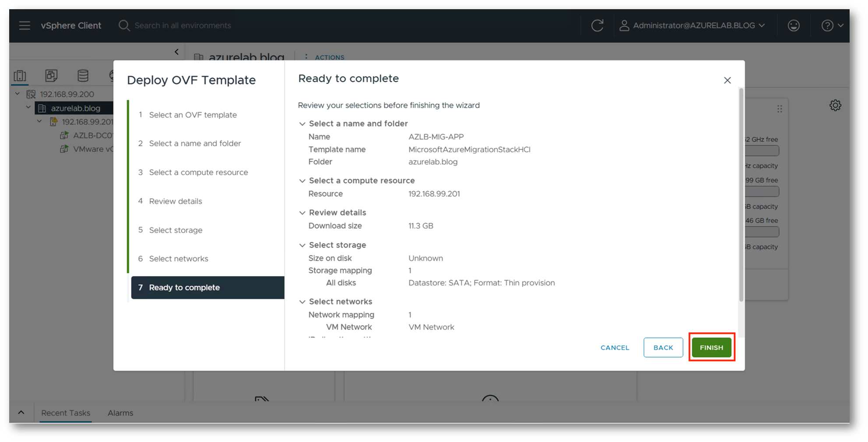Click the host warning icon for 192.168.99.201
Image resolution: width=868 pixels, height=442 pixels.
click(53, 121)
